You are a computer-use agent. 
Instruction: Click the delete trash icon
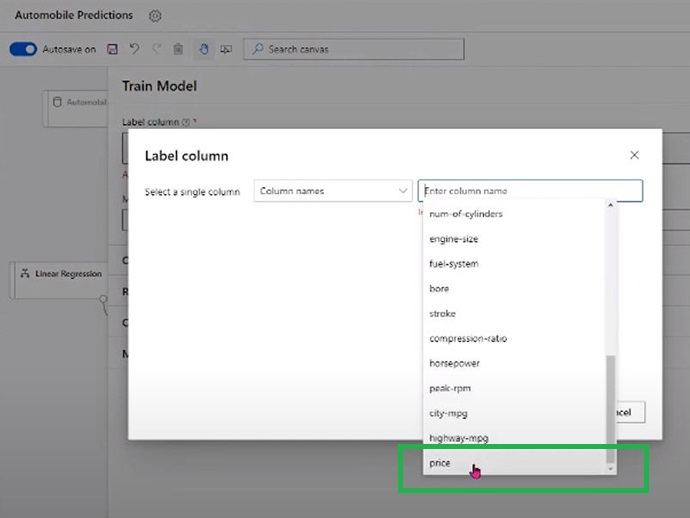tap(178, 49)
